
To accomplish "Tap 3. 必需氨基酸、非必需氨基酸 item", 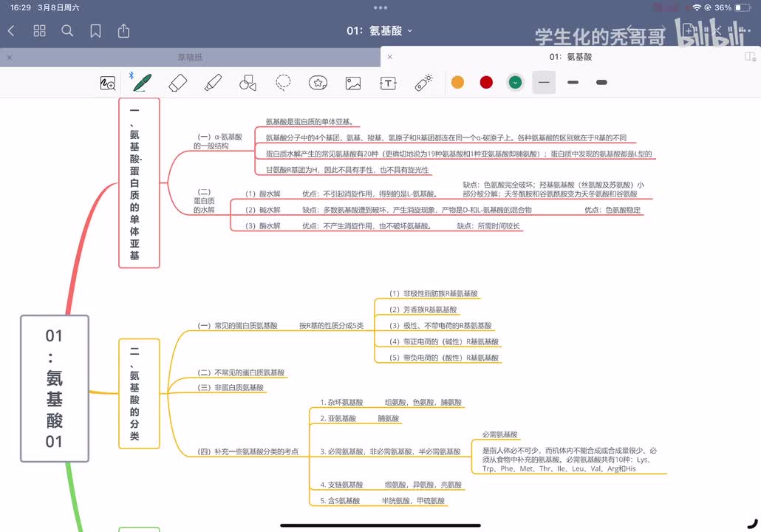I will 390,451.
